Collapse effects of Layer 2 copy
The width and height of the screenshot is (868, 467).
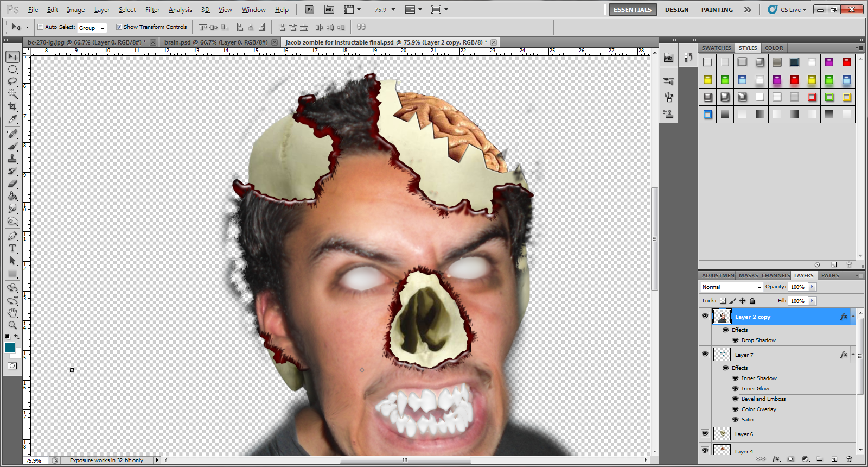[853, 316]
